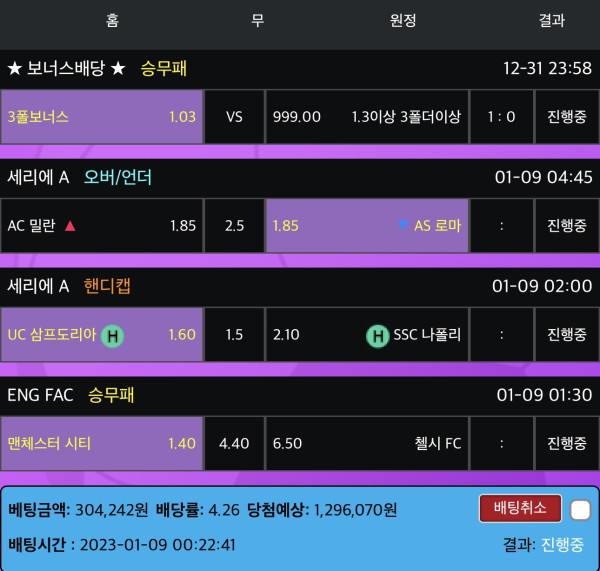This screenshot has width=600, height=571.
Task: Tick the checkbox beside 배팅취소
Action: [580, 510]
